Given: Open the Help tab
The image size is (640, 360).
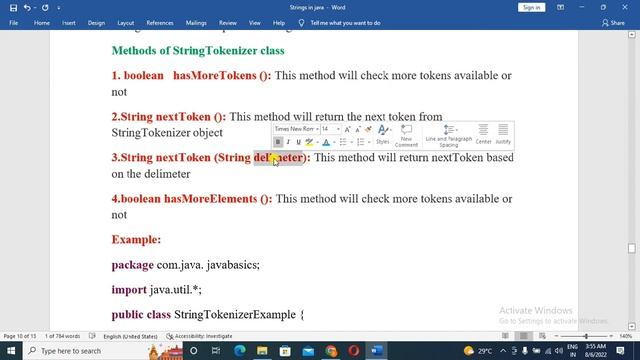Looking at the screenshot, I should pyautogui.click(x=279, y=23).
